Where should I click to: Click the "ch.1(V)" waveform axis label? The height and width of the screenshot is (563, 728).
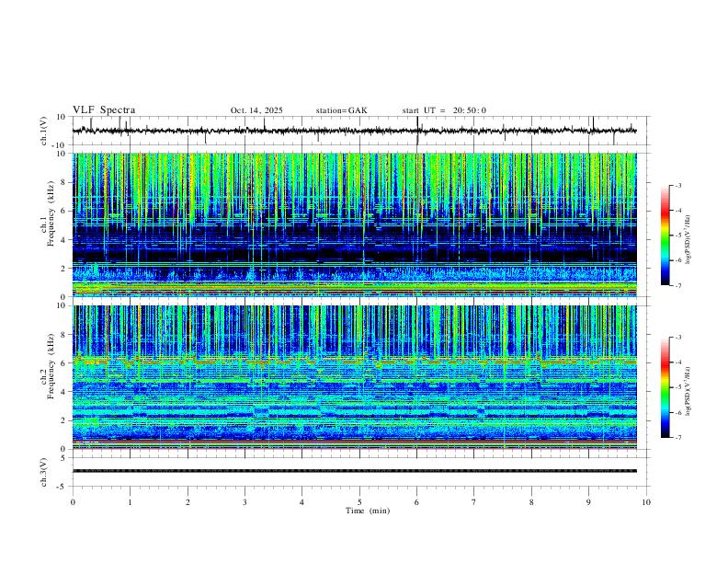tap(44, 131)
